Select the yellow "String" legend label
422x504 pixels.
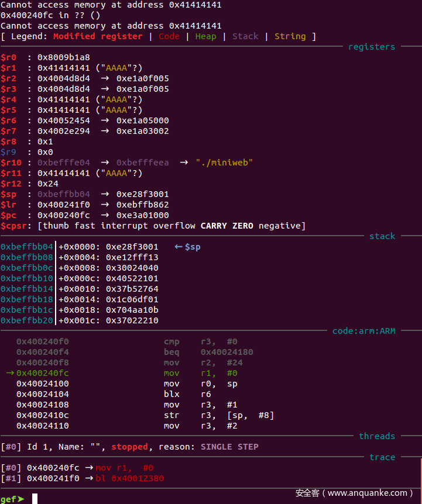point(290,36)
